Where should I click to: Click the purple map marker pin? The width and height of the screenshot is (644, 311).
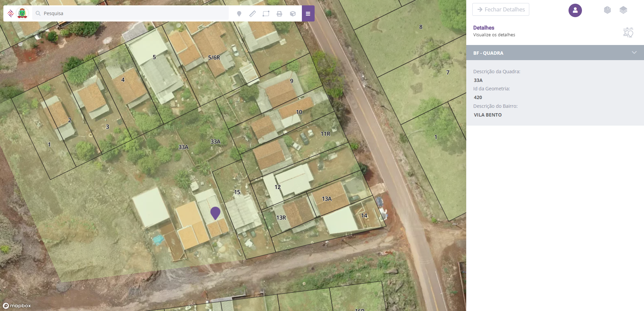click(215, 213)
